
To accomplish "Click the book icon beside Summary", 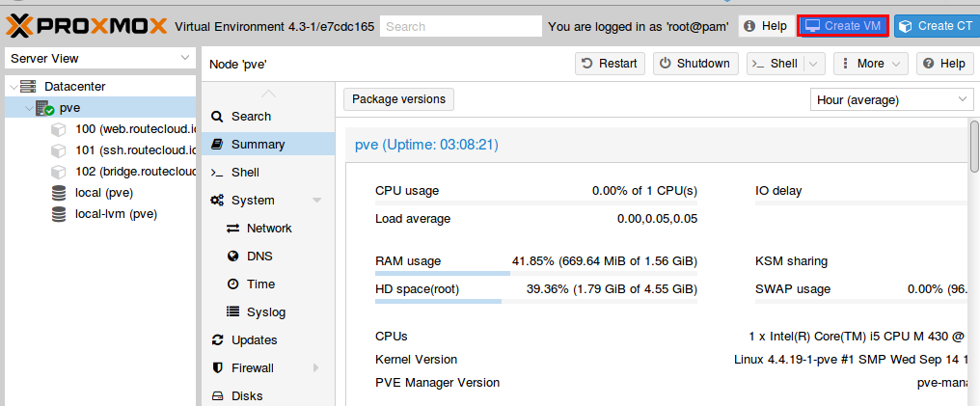I will point(217,145).
